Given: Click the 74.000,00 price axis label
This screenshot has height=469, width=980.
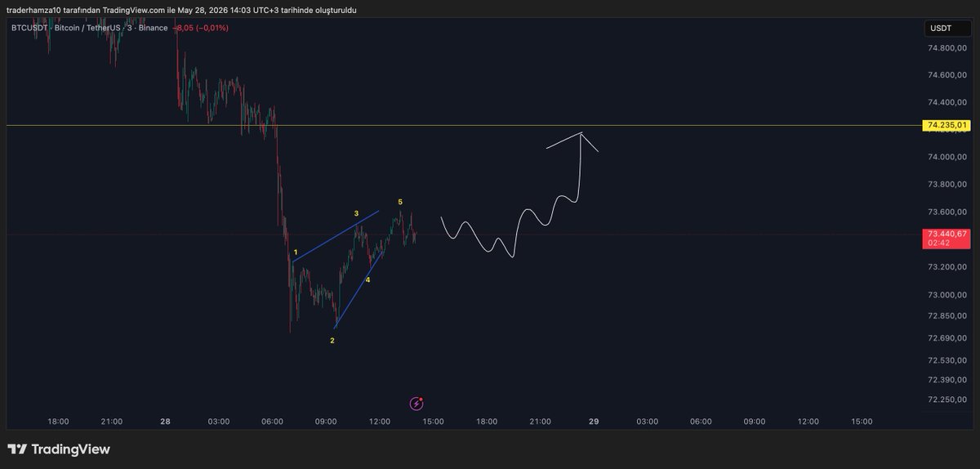Looking at the screenshot, I should pyautogui.click(x=947, y=158).
